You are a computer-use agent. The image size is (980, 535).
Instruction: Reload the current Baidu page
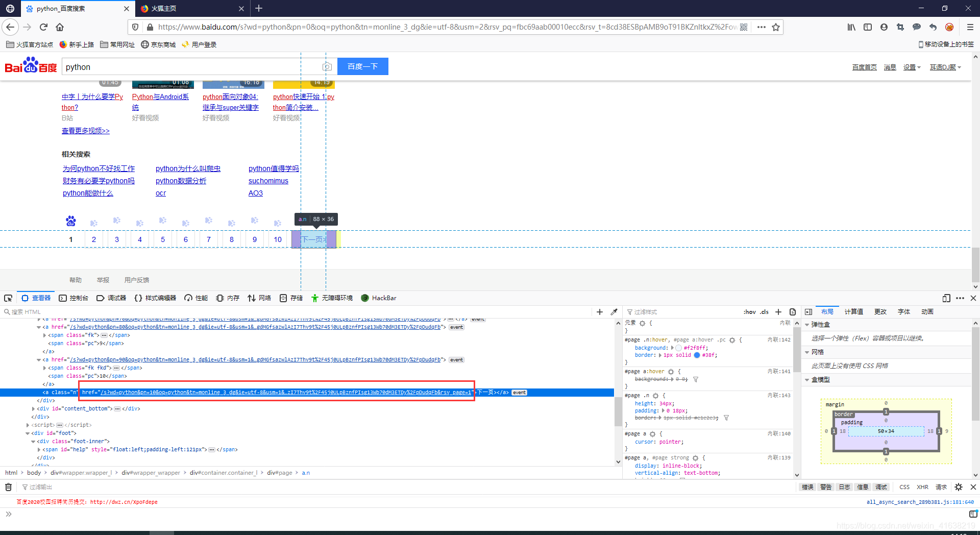pyautogui.click(x=43, y=27)
